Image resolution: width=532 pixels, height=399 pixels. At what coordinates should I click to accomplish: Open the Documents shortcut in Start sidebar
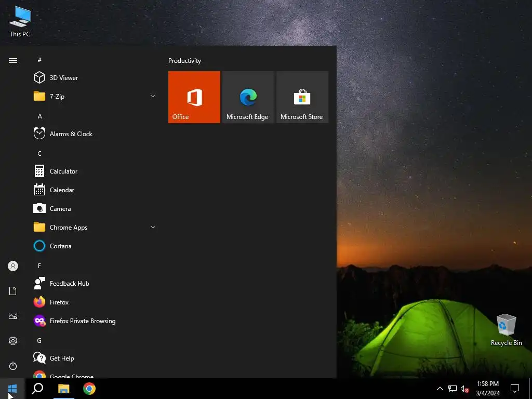13,291
